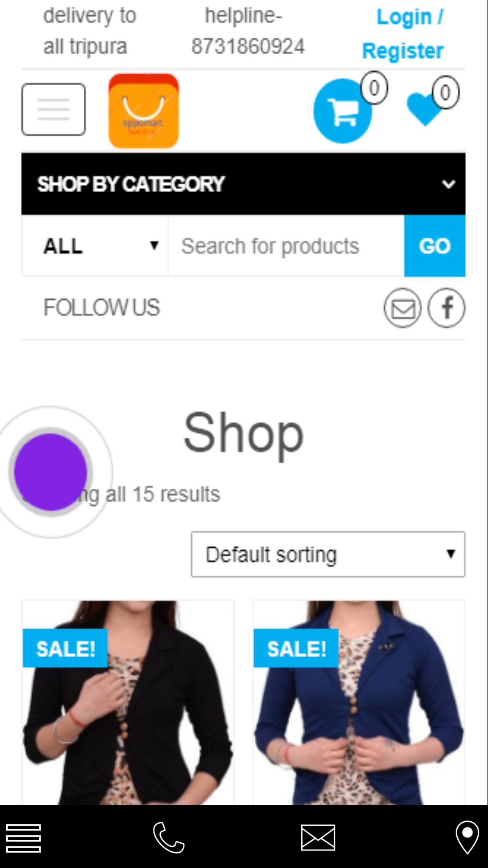This screenshot has width=488, height=868.
Task: Open the black jacket product thumbnail
Action: click(x=128, y=702)
